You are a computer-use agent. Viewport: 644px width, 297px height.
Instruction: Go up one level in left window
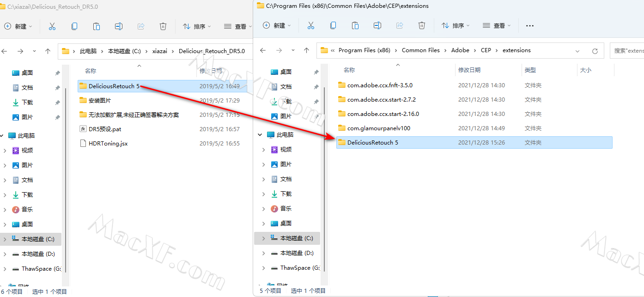[48, 51]
